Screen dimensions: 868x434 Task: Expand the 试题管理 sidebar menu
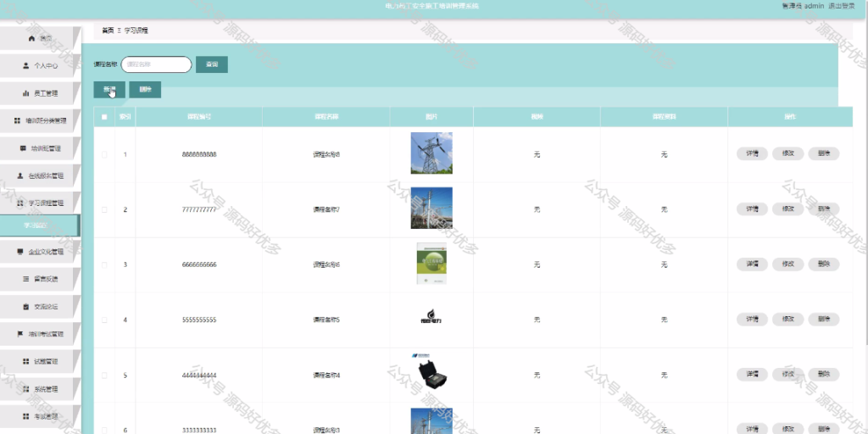coord(40,361)
